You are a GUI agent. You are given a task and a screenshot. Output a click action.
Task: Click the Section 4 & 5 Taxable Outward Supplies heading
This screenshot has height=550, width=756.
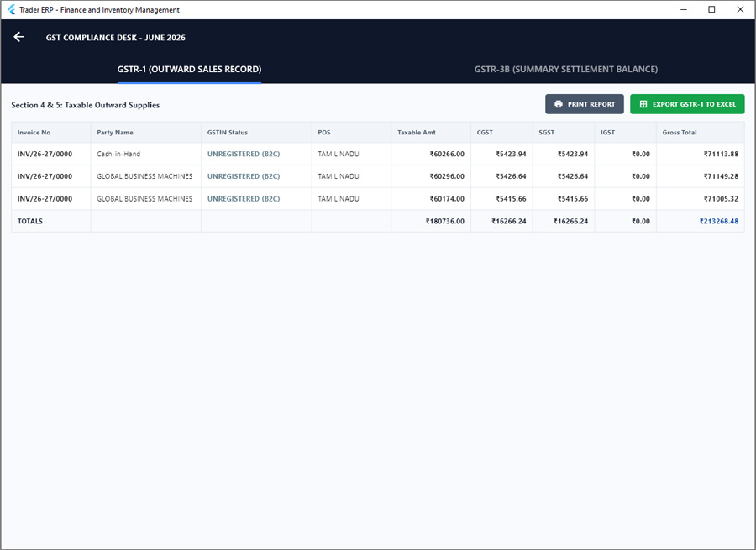pos(86,105)
